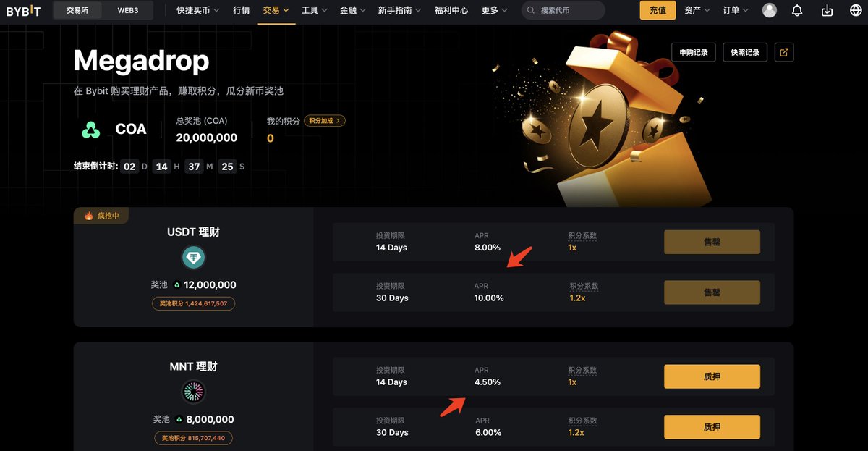Click the share external link icon
Image resolution: width=868 pixels, height=451 pixels.
click(x=784, y=52)
